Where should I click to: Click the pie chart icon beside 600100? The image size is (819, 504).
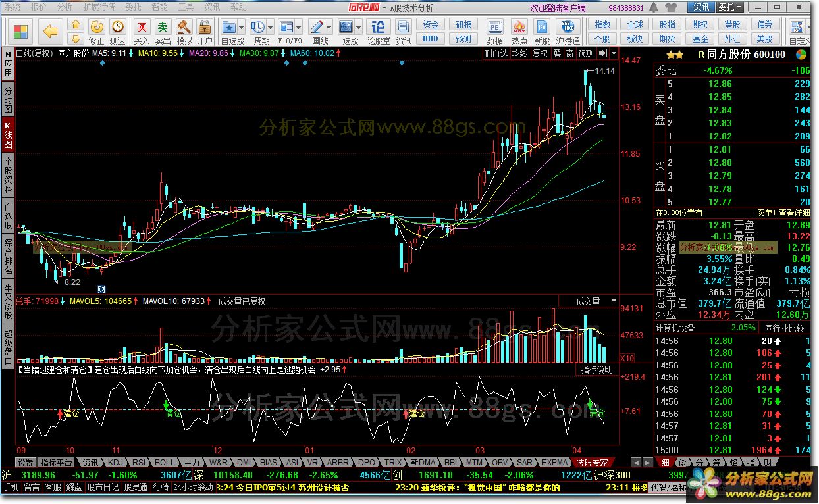coord(801,54)
